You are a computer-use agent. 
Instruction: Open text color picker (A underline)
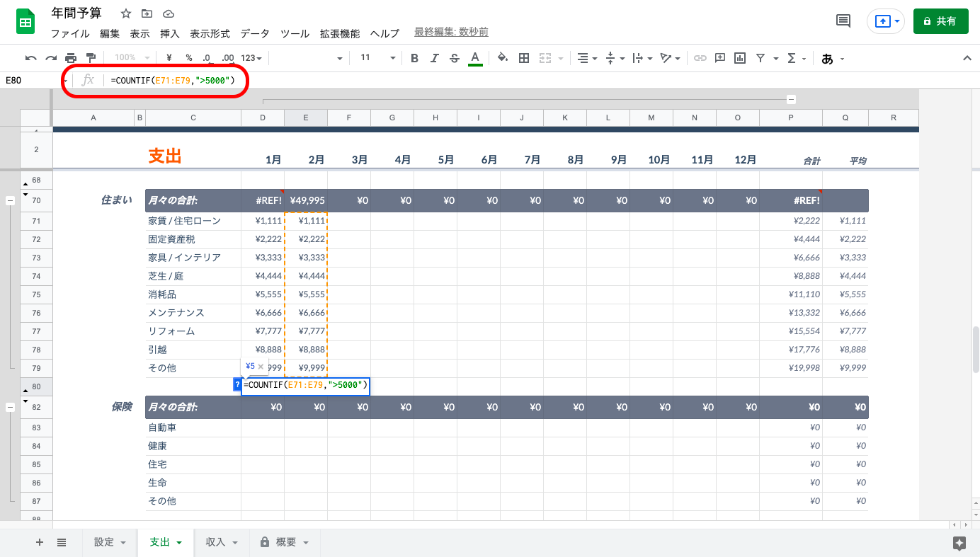coord(475,58)
